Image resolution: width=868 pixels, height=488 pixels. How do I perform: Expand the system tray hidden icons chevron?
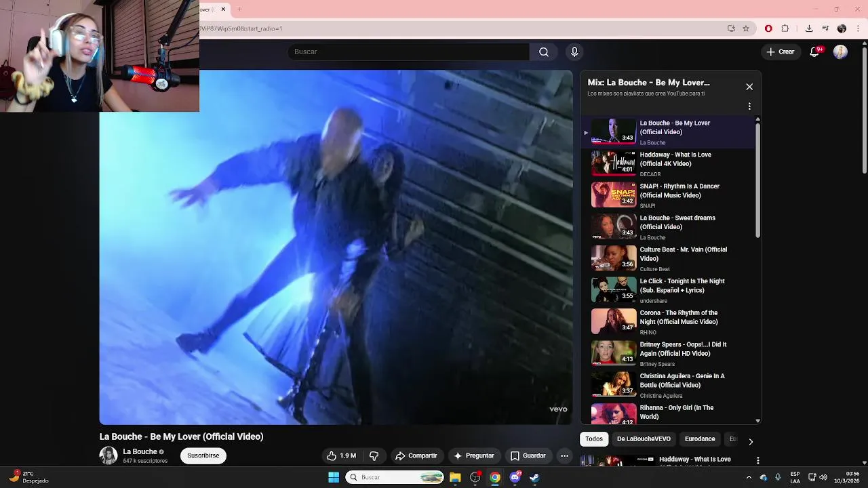749,477
